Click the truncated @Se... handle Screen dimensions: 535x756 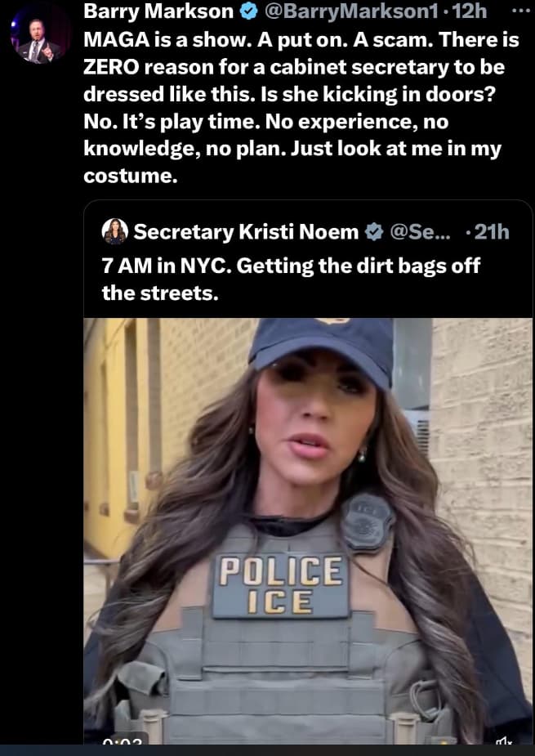(419, 232)
